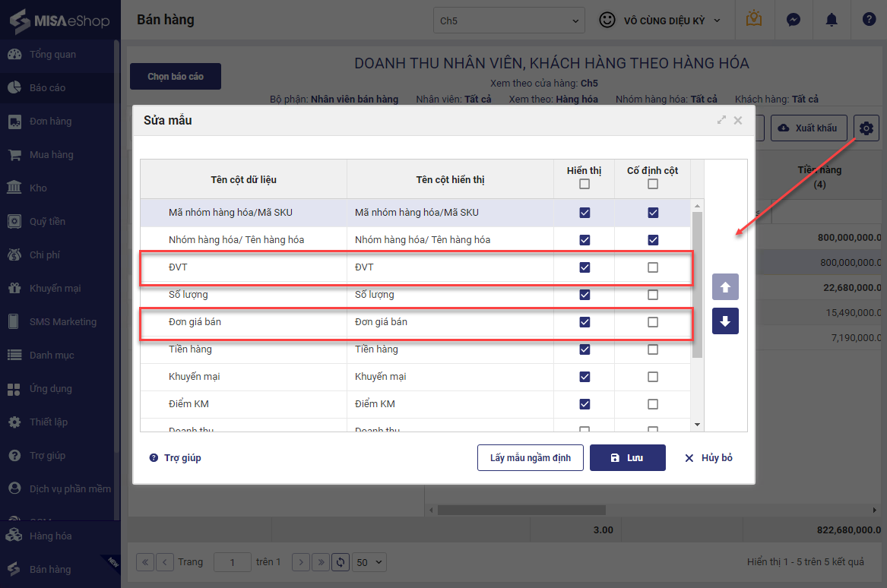887x588 pixels.
Task: Open page size dropdown showing 50
Action: 370,562
